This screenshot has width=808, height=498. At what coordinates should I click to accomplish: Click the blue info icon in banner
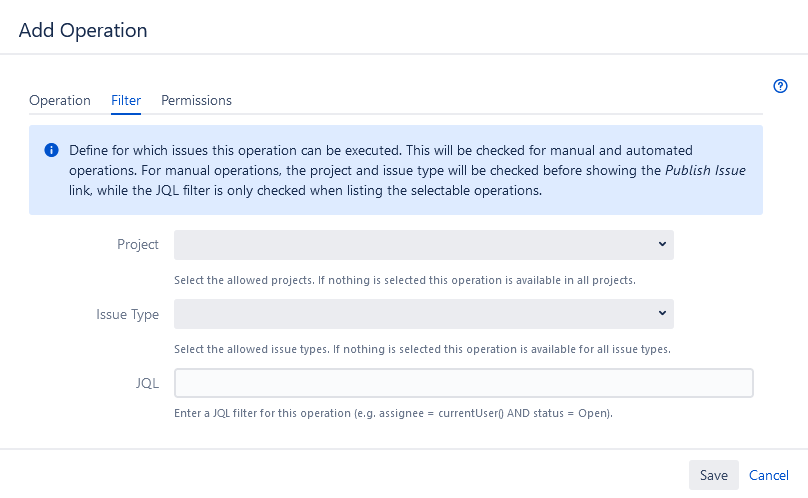pos(52,150)
